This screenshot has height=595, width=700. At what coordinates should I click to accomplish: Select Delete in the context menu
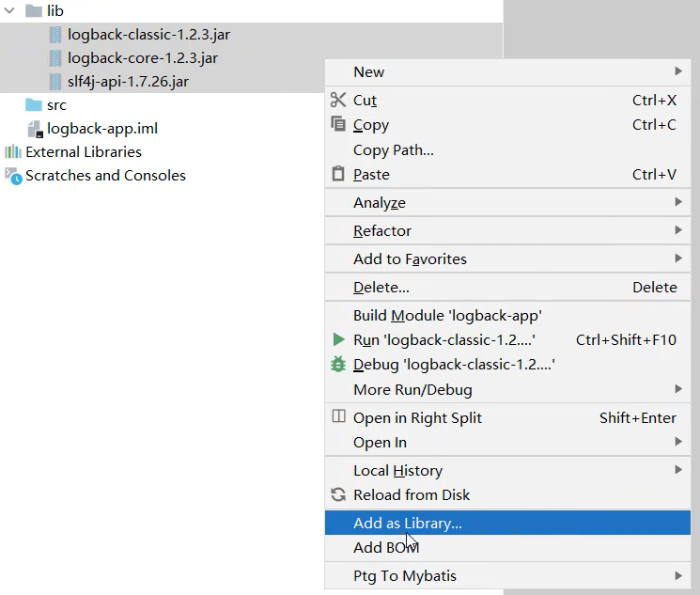[381, 287]
